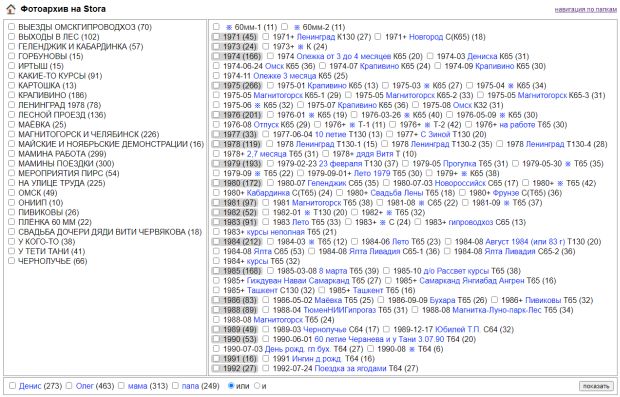Open the Новороссийск С65 link

pyautogui.click(x=460, y=183)
